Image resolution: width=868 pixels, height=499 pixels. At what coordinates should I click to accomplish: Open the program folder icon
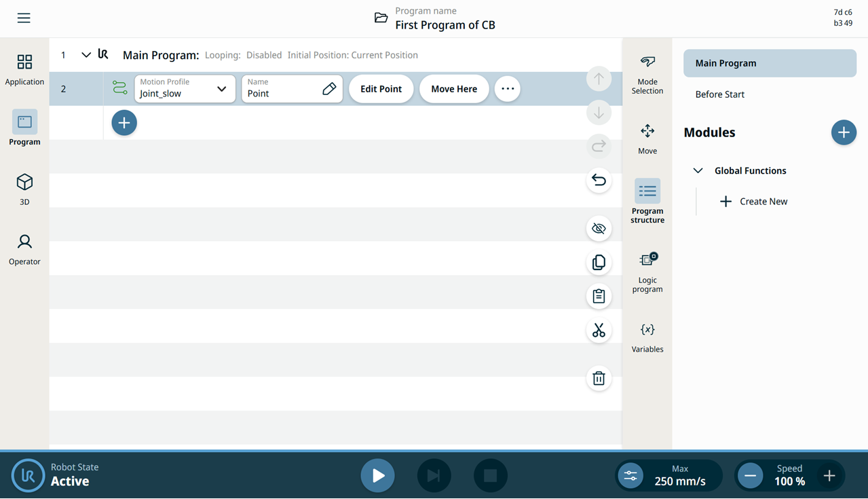[x=381, y=18]
